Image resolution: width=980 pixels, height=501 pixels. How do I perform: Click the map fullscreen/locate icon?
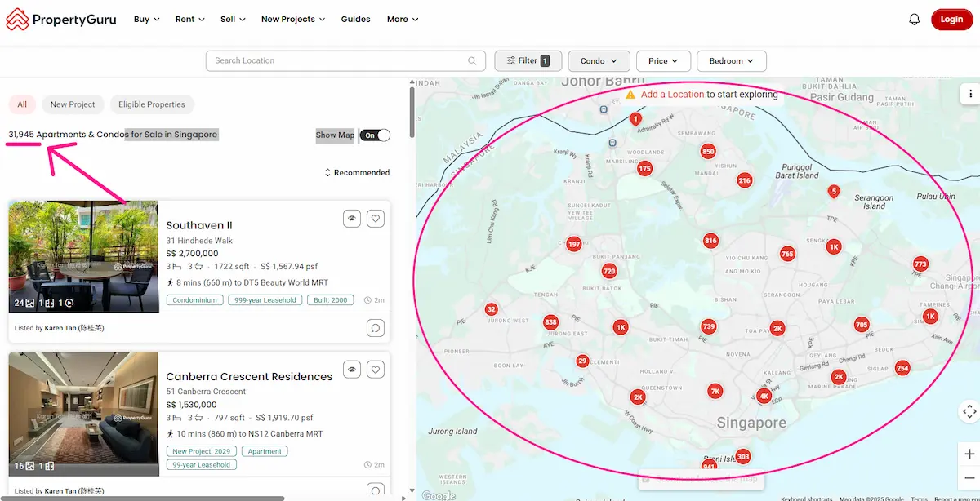(969, 411)
